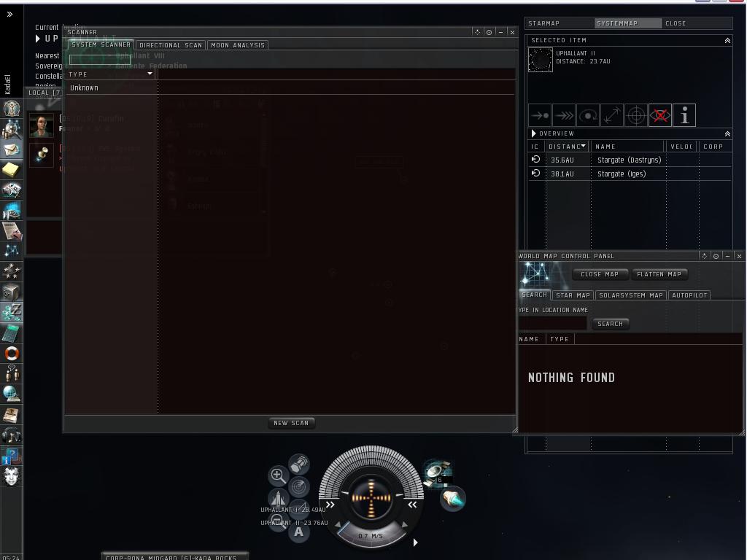
Task: Open the Map constellation sidebar icon
Action: 12,251
